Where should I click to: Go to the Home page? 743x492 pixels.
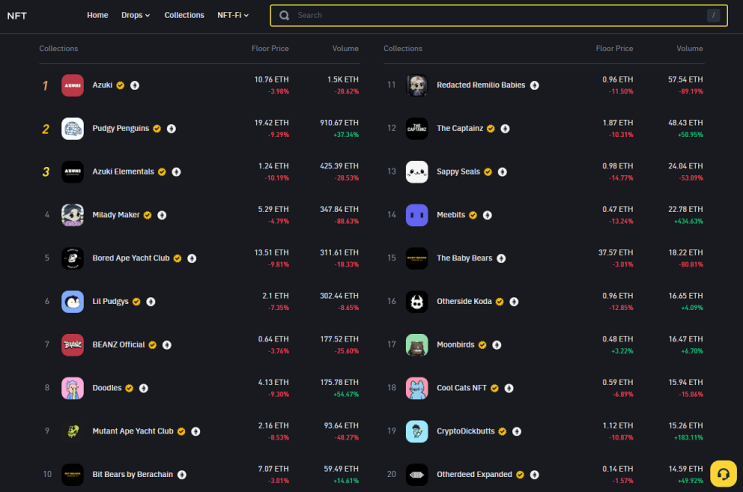coord(98,15)
